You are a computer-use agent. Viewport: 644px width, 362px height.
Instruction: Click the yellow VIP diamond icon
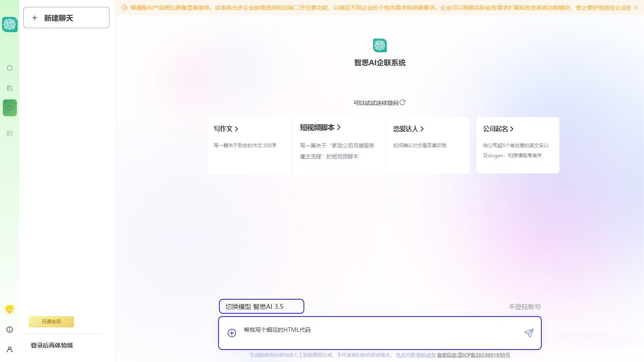point(10,309)
